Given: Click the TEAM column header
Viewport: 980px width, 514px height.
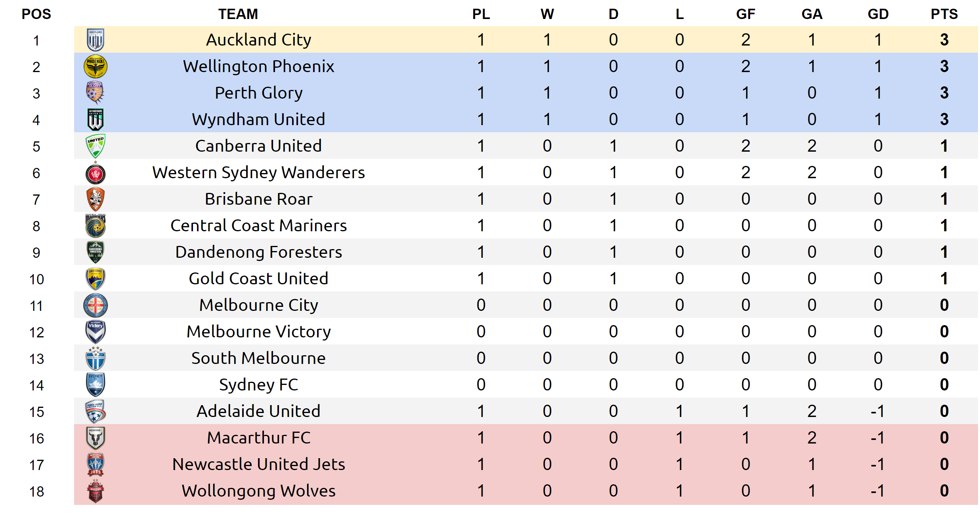Looking at the screenshot, I should click(x=238, y=14).
